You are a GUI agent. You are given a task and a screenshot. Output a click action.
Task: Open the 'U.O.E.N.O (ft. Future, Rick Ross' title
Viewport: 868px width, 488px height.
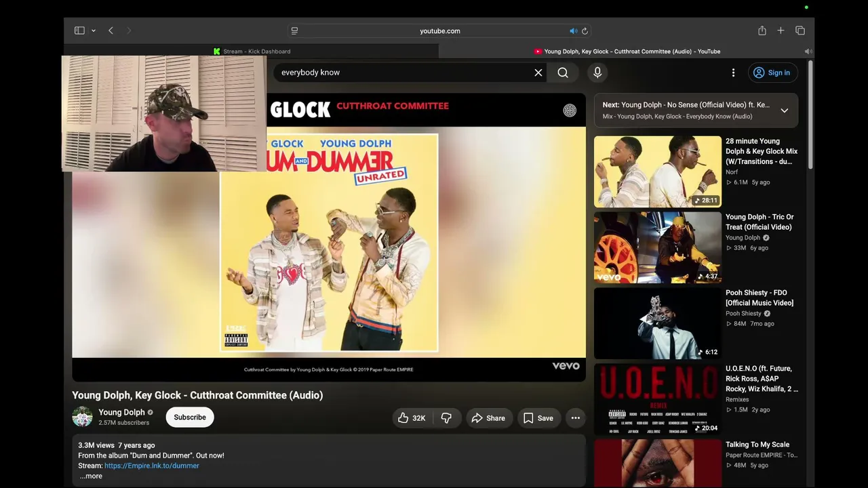(762, 379)
